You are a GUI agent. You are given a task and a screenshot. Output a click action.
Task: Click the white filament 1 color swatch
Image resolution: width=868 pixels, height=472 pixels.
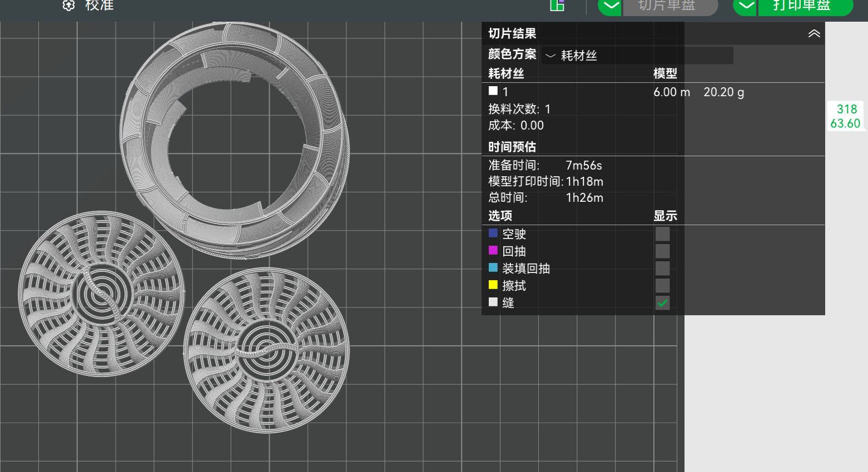tap(493, 91)
